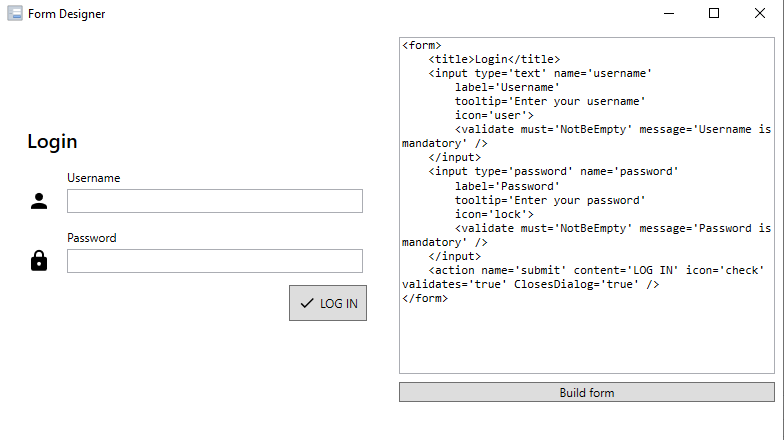Focus the Password text field
The image size is (784, 440).
pos(215,261)
